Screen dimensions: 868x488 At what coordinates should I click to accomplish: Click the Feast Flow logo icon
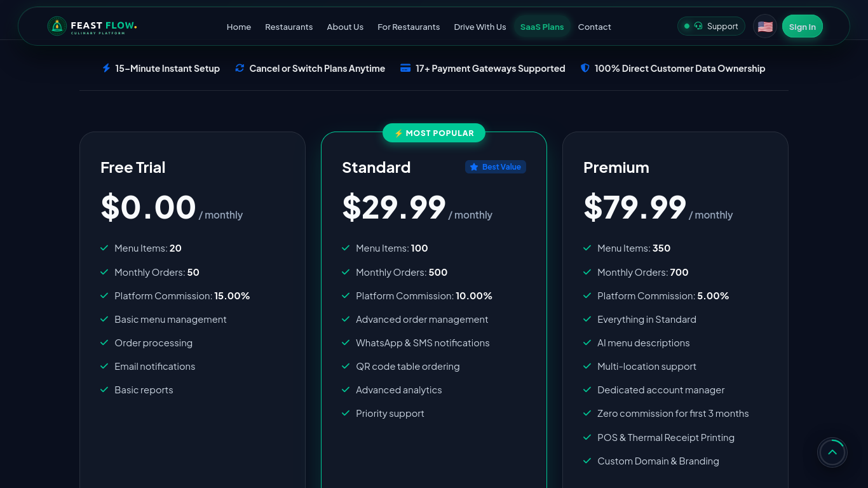click(57, 26)
